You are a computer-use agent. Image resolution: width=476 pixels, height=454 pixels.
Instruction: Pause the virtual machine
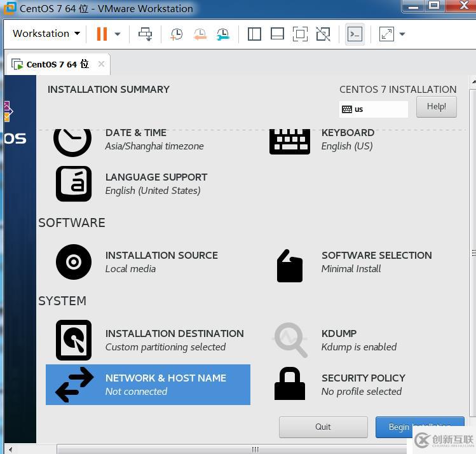coord(102,34)
